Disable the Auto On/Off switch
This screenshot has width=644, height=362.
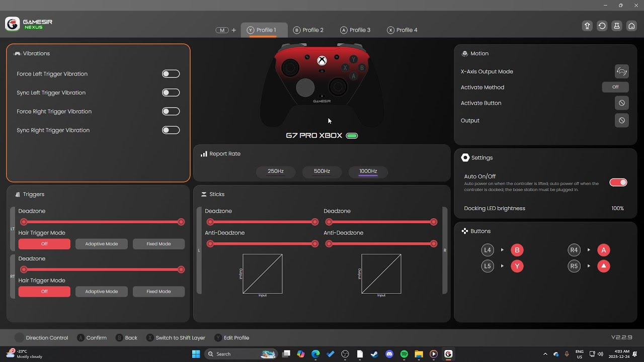tap(618, 183)
